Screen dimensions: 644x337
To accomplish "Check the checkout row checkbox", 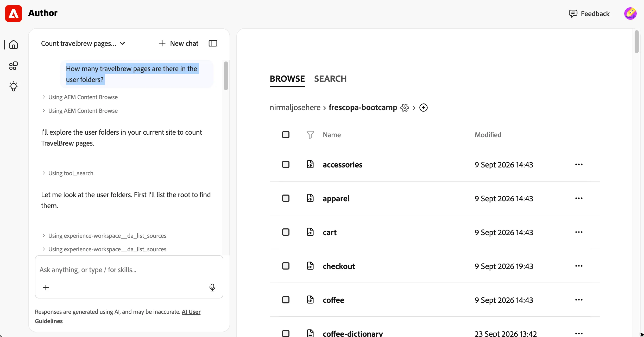I will coord(286,266).
